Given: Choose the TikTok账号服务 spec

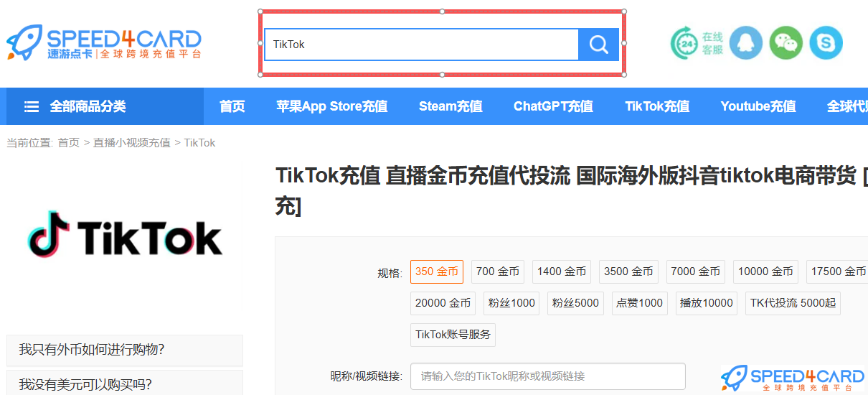Looking at the screenshot, I should (453, 334).
